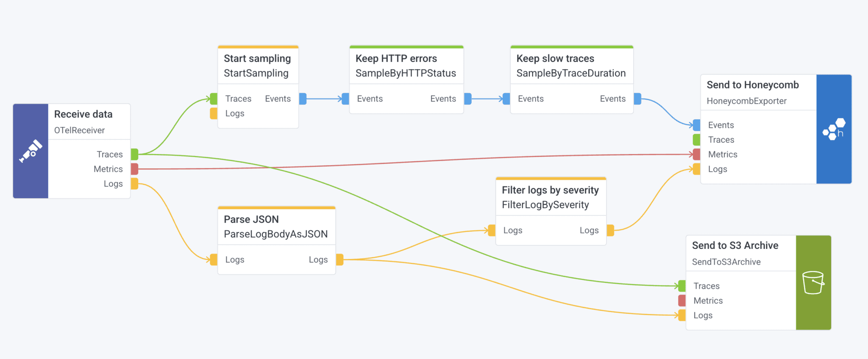Click the red Metrics input port on S3 Archive
868x359 pixels.
pos(682,301)
